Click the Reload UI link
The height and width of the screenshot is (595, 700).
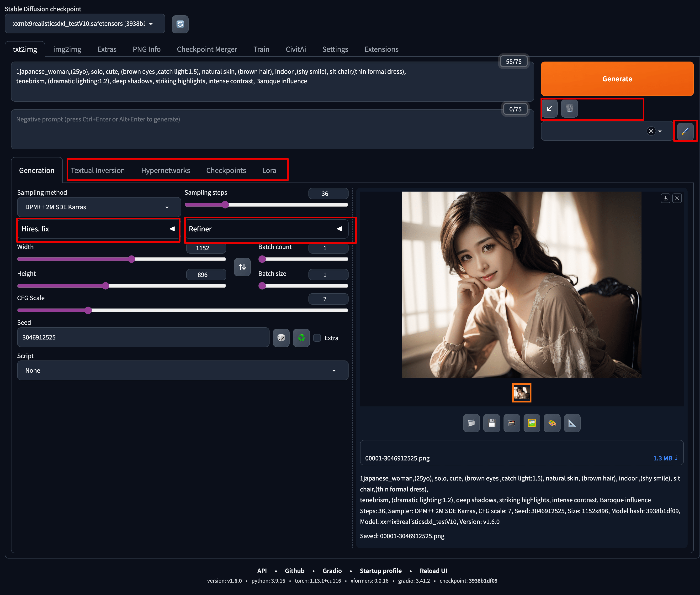point(433,571)
